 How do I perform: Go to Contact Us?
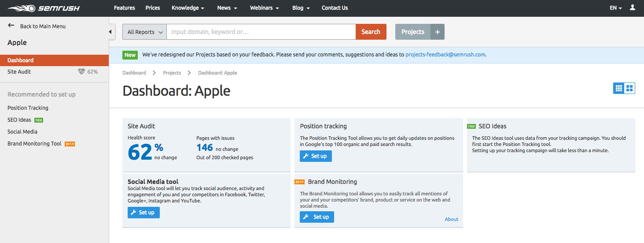point(335,8)
